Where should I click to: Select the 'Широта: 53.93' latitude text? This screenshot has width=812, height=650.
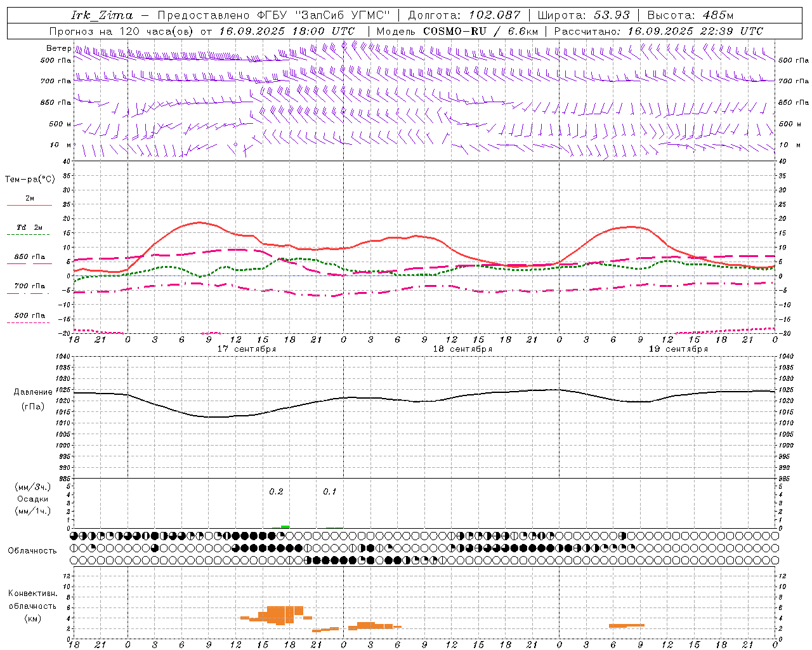584,15
